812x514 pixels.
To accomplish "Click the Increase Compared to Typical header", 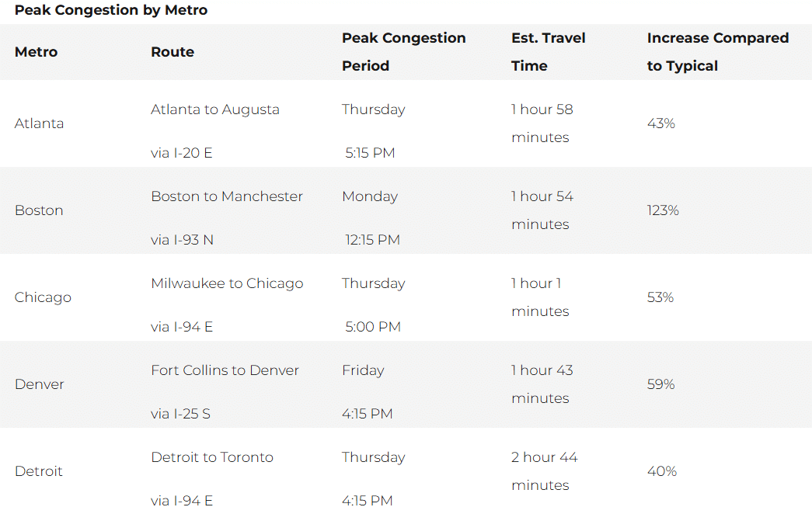I will 718,52.
